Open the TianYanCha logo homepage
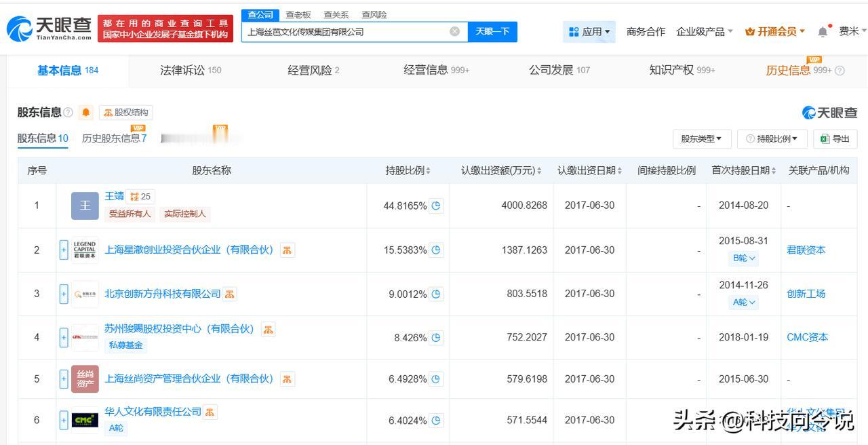 (x=49, y=28)
